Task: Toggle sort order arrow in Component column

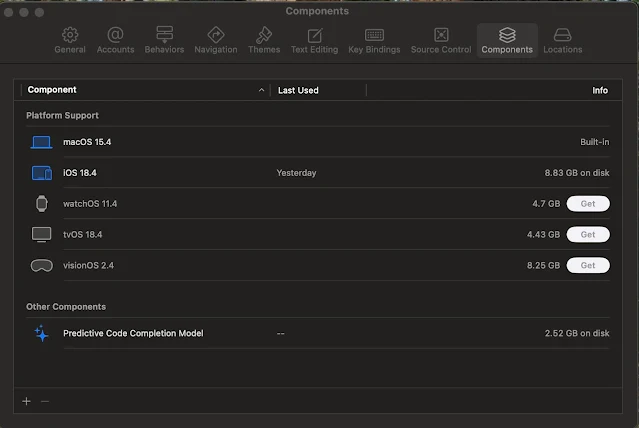Action: pos(262,90)
